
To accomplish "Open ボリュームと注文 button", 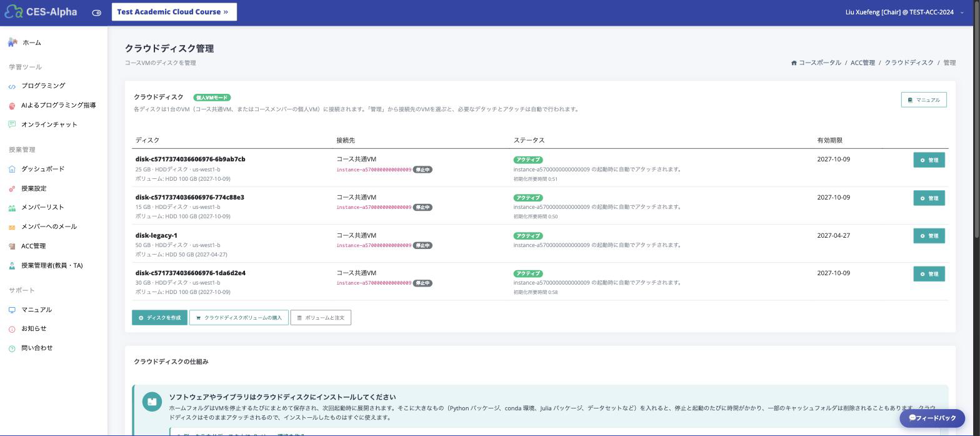I will [321, 318].
